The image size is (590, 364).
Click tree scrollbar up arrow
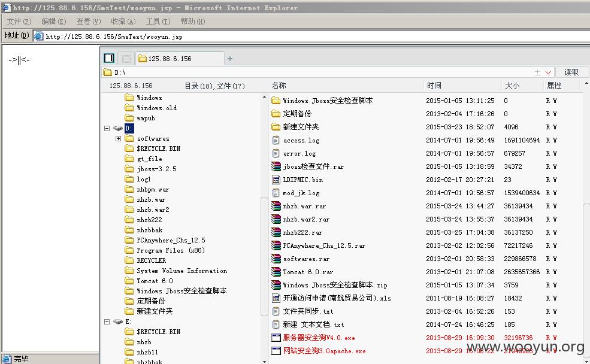264,97
